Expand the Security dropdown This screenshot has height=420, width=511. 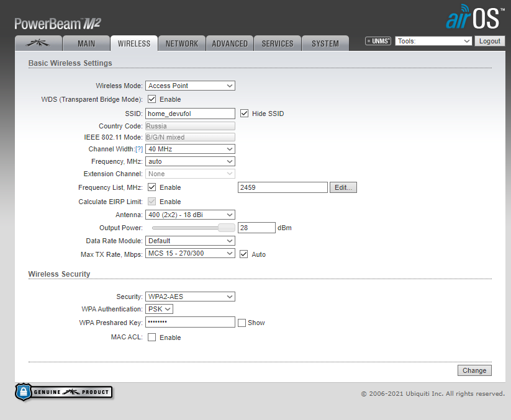[x=190, y=297]
